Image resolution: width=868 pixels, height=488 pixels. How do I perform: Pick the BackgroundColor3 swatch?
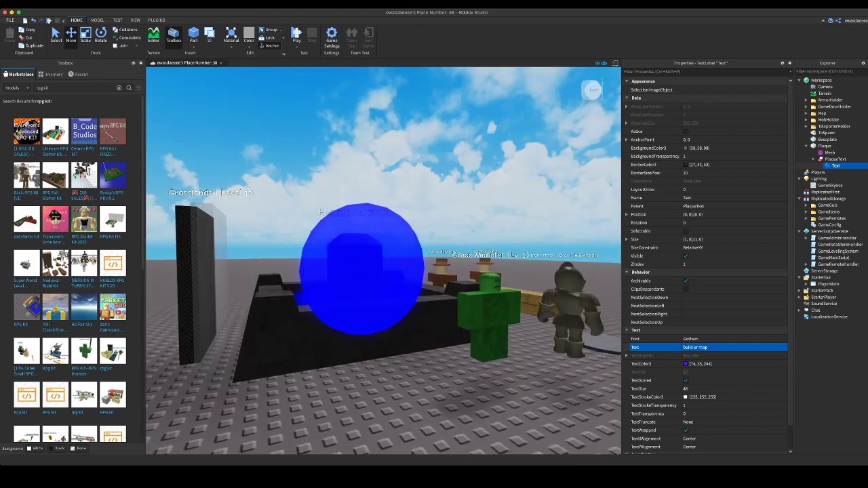(x=686, y=148)
